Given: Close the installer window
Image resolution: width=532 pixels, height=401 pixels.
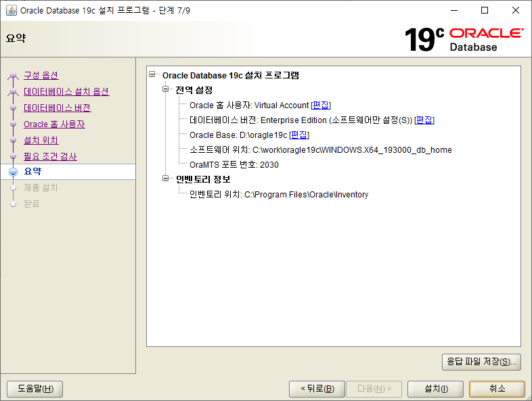Looking at the screenshot, I should pos(516,10).
